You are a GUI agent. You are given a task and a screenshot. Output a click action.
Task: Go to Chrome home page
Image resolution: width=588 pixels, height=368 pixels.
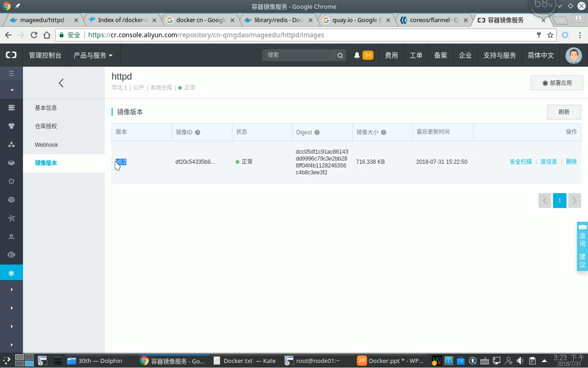click(x=46, y=35)
